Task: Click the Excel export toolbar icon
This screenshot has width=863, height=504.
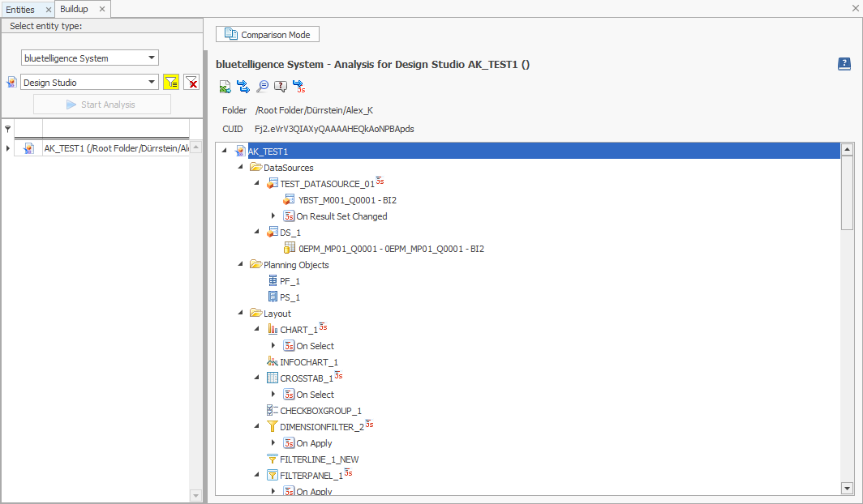Action: coord(225,87)
